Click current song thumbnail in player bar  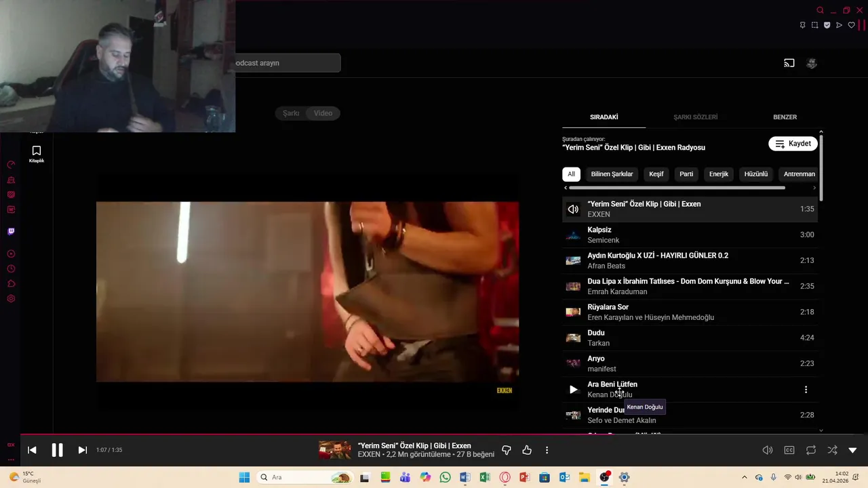point(335,450)
